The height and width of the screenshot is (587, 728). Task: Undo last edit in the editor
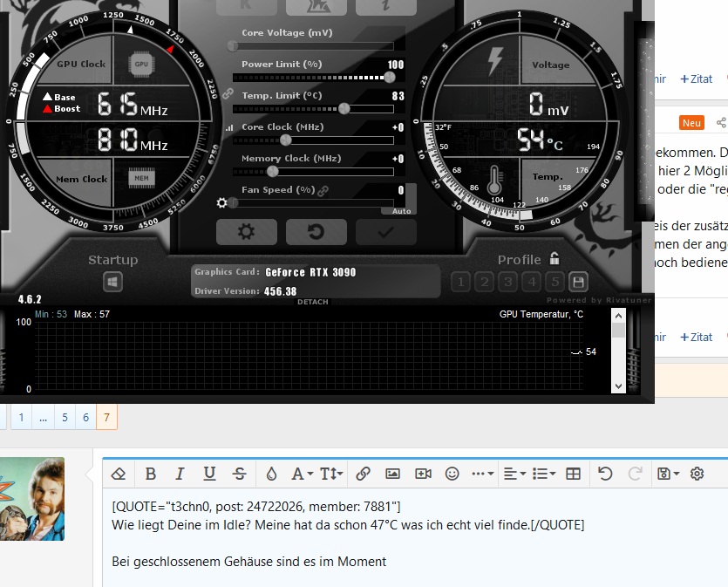[605, 474]
